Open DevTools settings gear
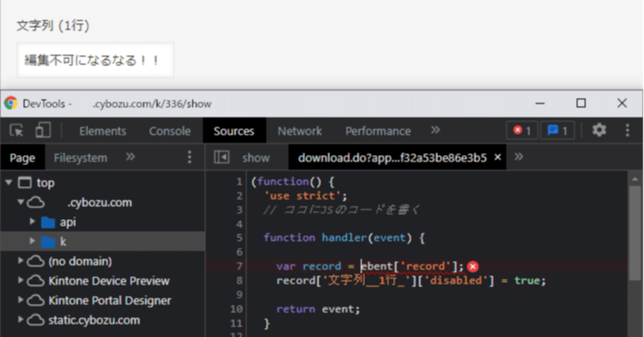The image size is (644, 337). click(599, 131)
